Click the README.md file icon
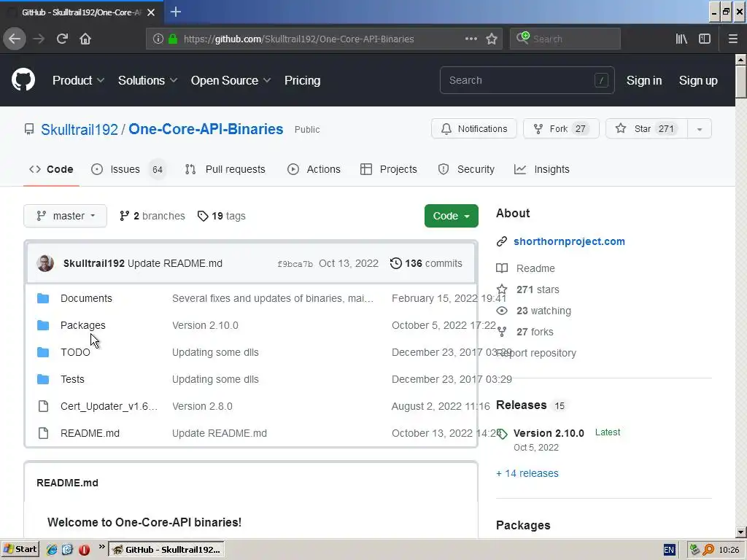Viewport: 747px width, 560px height. [43, 433]
